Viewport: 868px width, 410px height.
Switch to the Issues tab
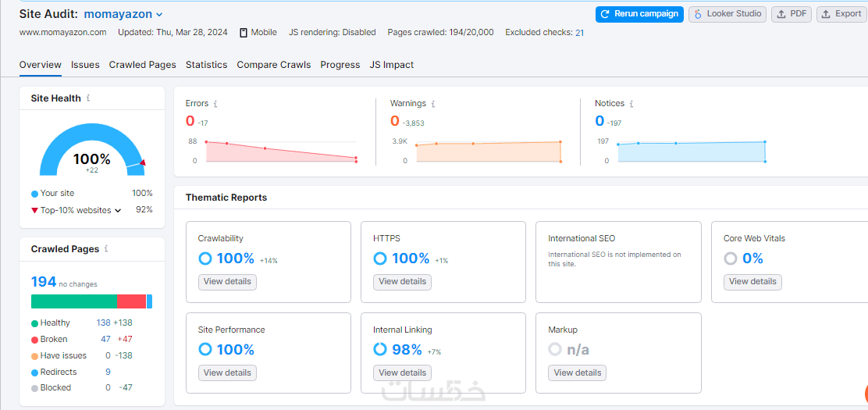(85, 65)
